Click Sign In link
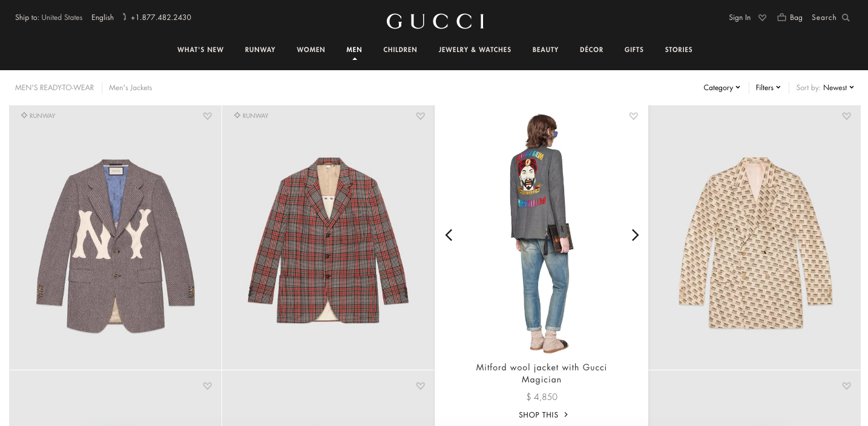This screenshot has height=426, width=868. (x=740, y=18)
